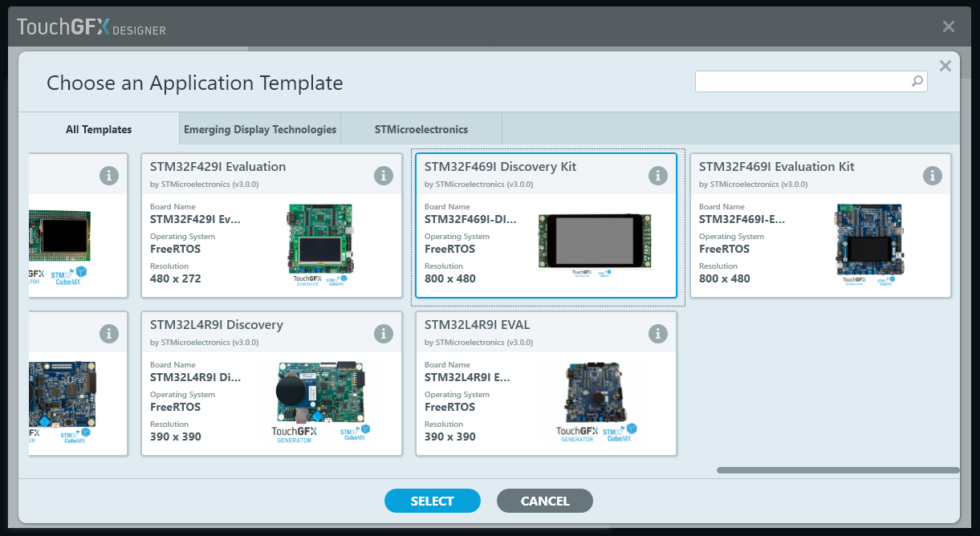Screen dimensions: 980x536
Task: Close the TouchGFX Designer window
Action: point(948,26)
